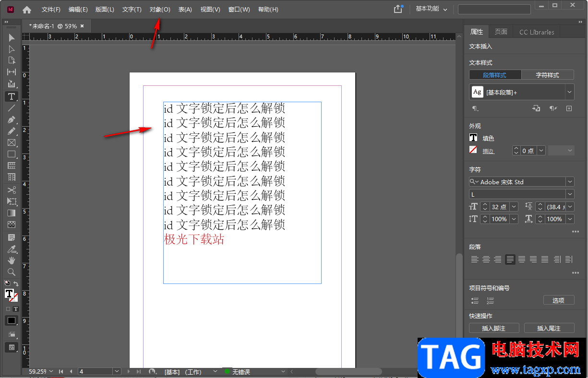Click the 插入尾注 button
The width and height of the screenshot is (588, 378).
coord(549,328)
